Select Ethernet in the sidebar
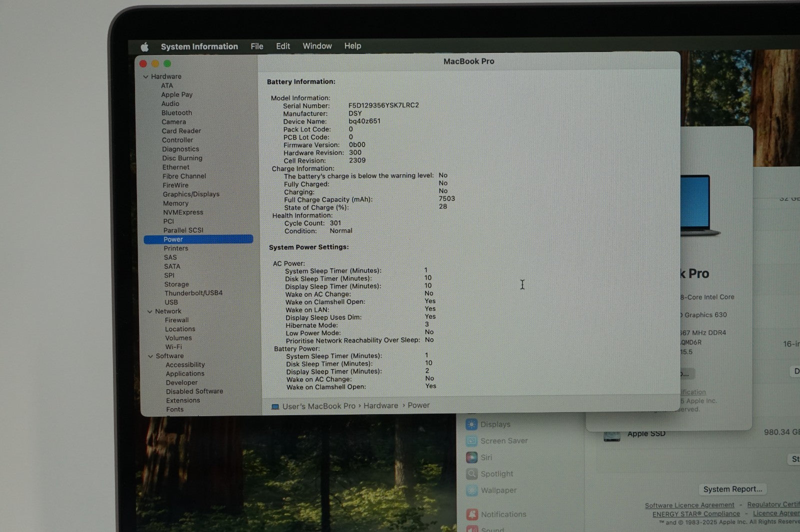 click(175, 167)
